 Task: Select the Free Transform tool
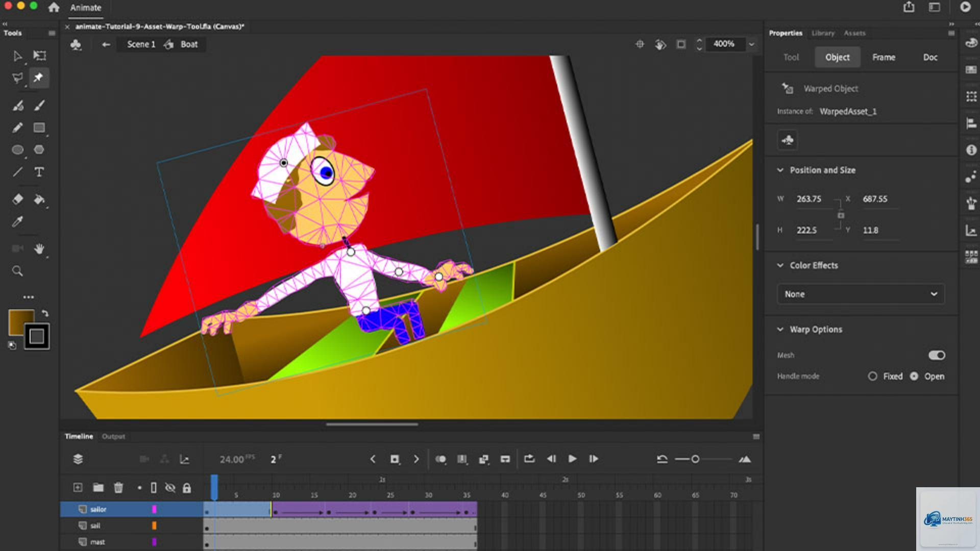[39, 56]
